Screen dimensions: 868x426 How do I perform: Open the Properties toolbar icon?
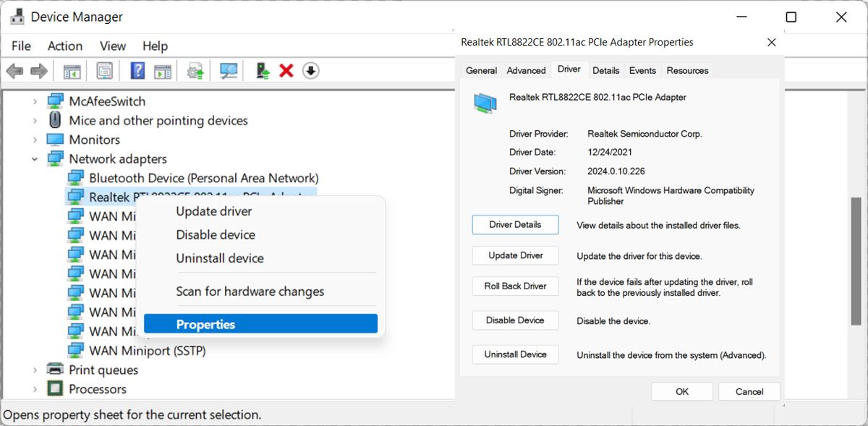pyautogui.click(x=105, y=71)
